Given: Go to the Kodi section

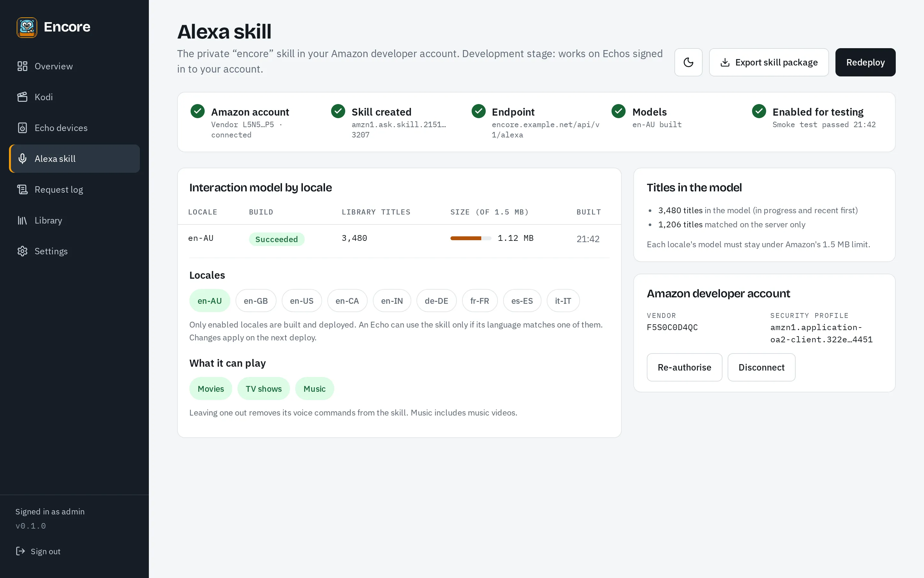Looking at the screenshot, I should pos(74,97).
